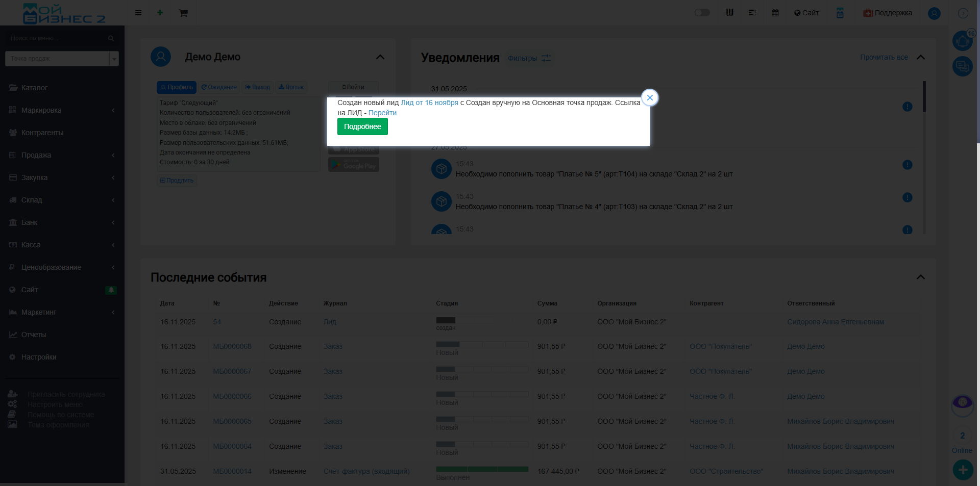The width and height of the screenshot is (980, 486).
Task: Collapse the Последние события panel
Action: point(921,277)
